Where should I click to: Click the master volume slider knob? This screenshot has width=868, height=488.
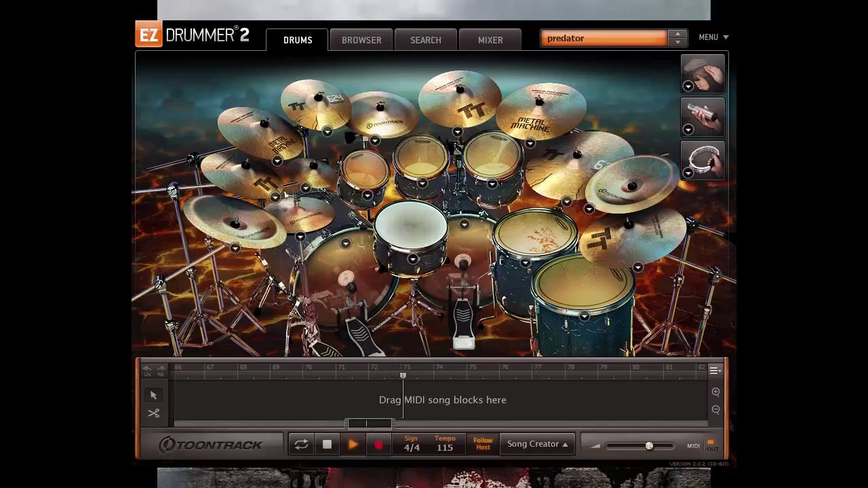coord(649,446)
